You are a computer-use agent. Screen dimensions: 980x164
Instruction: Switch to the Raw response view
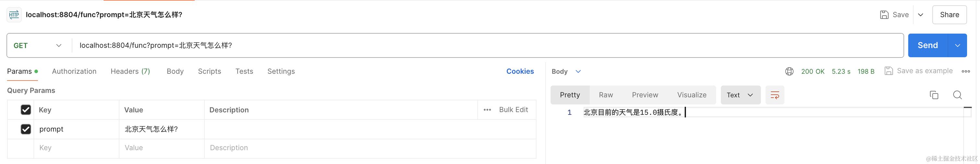606,95
